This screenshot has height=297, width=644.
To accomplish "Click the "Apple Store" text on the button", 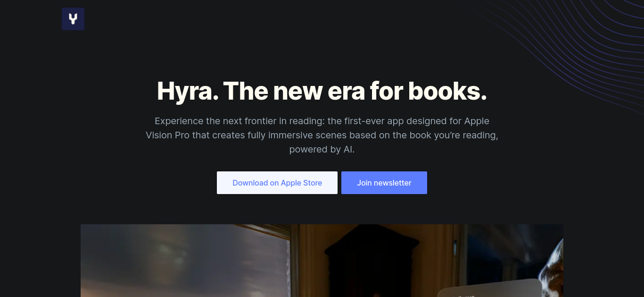I will coord(301,183).
